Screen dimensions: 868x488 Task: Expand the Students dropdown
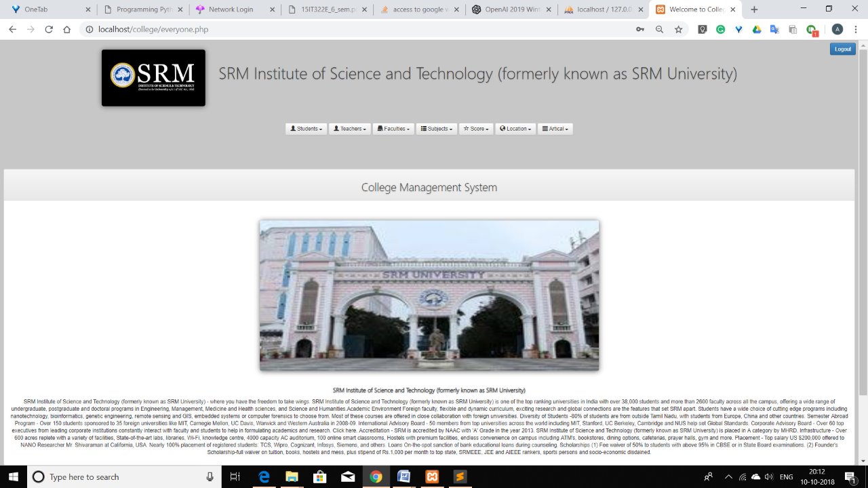(x=306, y=128)
